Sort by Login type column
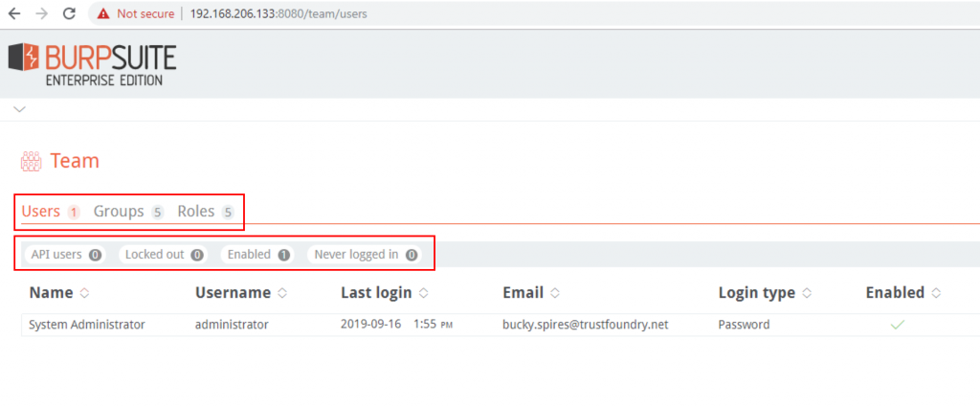This screenshot has width=980, height=407. (756, 293)
